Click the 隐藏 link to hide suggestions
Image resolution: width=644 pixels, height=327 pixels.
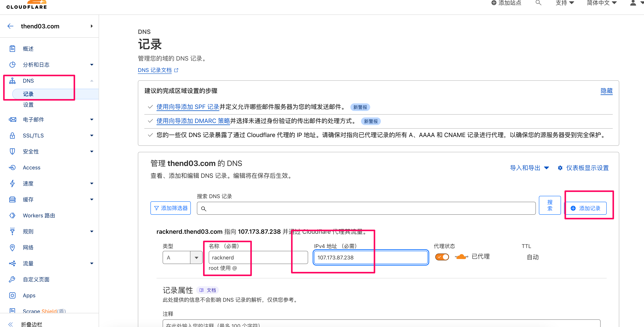click(x=606, y=91)
